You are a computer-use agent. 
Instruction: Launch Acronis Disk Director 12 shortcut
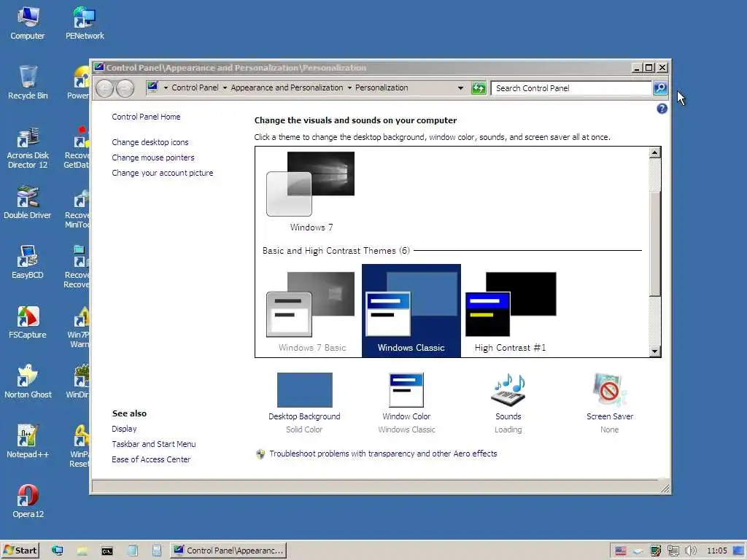(x=28, y=147)
